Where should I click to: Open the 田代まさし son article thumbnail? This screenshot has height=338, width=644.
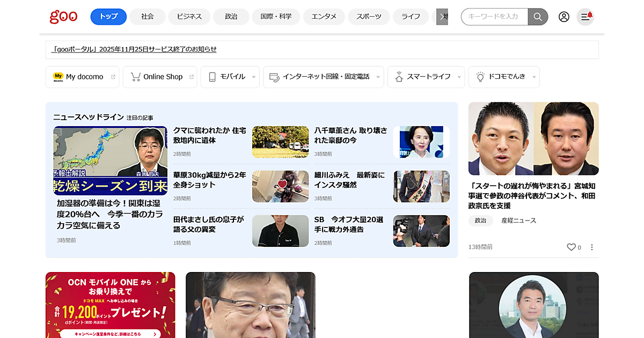(x=280, y=231)
